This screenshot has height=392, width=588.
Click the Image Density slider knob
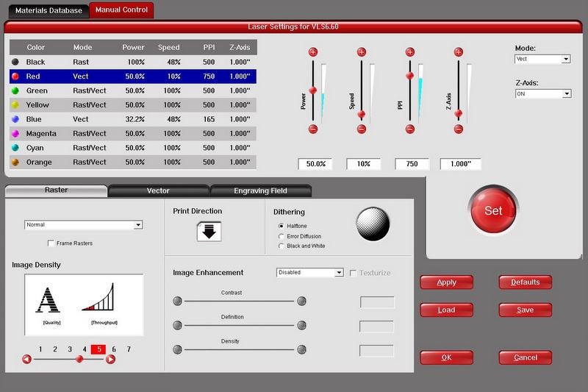(79, 360)
